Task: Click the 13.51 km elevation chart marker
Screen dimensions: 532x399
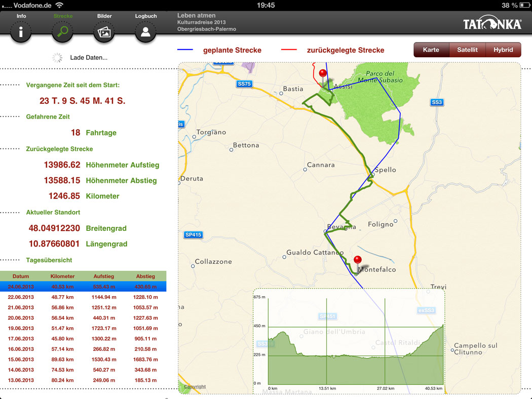Action: click(x=327, y=388)
